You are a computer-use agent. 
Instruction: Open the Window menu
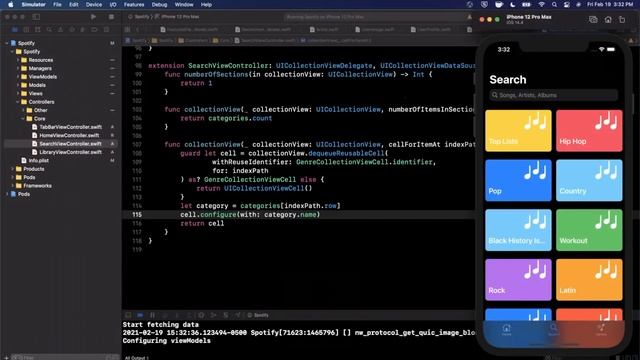(184, 4)
